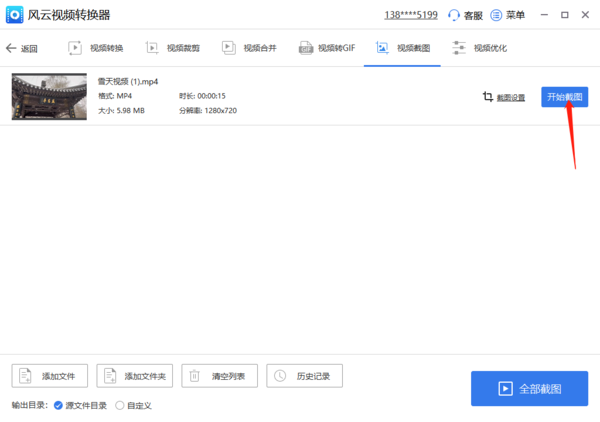Image resolution: width=600 pixels, height=422 pixels.
Task: Select file name 雪天视频 (1).mp4
Action: pyautogui.click(x=128, y=81)
